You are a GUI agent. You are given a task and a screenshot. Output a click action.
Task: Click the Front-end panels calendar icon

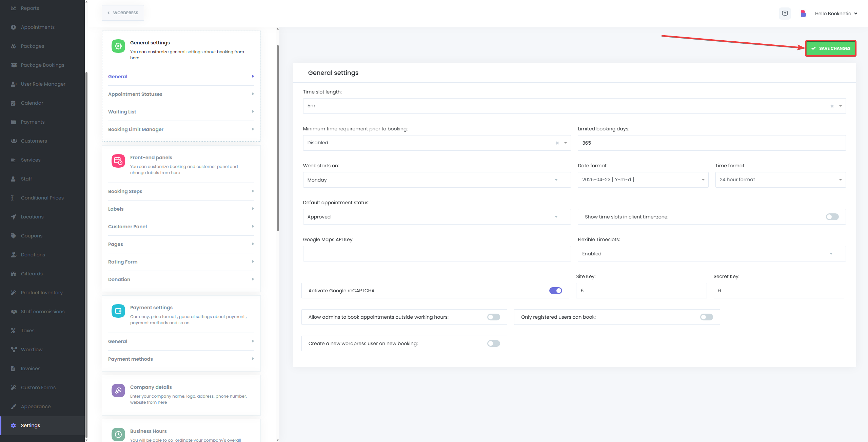[x=118, y=161]
